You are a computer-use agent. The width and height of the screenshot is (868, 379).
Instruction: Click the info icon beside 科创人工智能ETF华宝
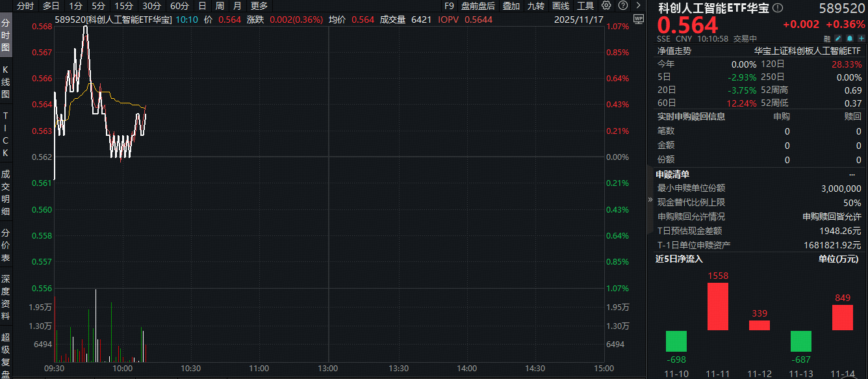778,8
